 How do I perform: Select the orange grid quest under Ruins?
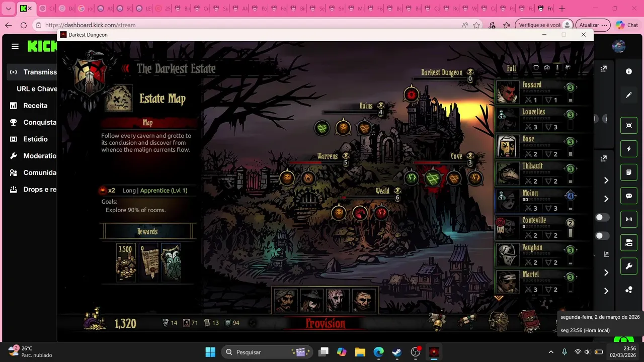(x=364, y=128)
